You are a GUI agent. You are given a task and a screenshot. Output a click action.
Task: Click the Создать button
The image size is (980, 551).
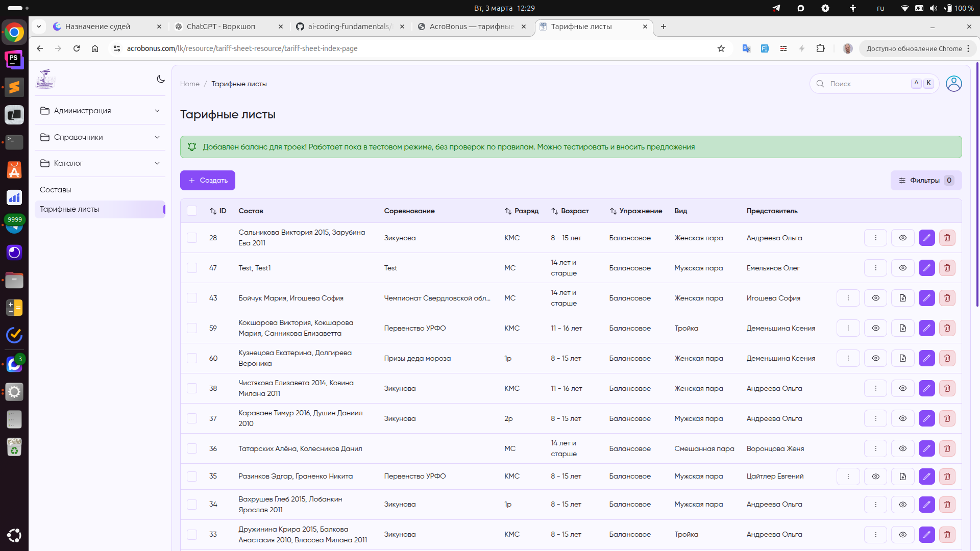pos(208,180)
